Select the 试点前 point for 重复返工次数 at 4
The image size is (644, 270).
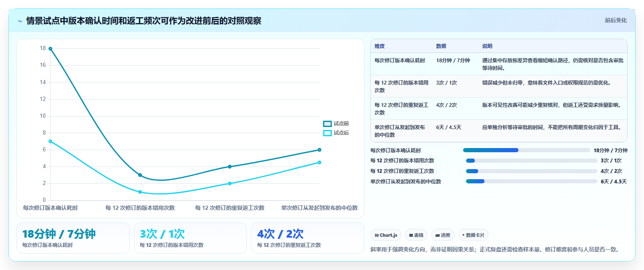click(x=230, y=167)
